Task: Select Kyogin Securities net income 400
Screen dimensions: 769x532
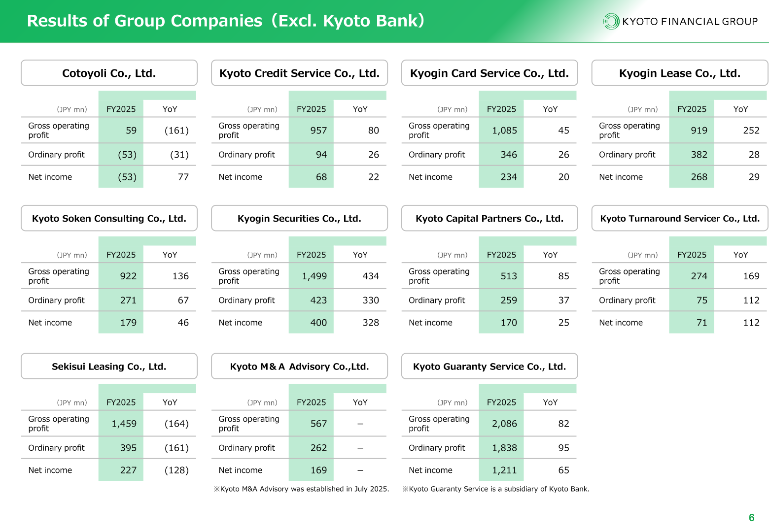Action: click(318, 323)
